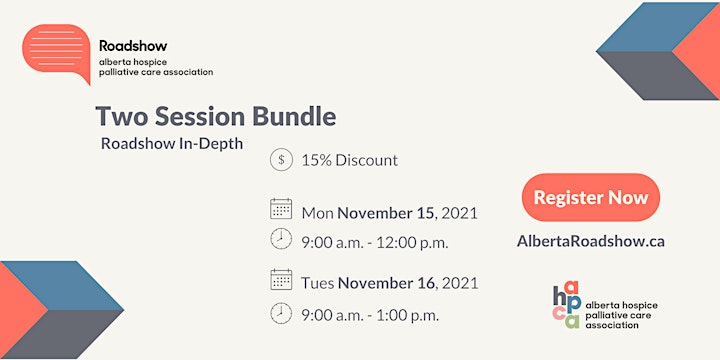720x360 pixels.
Task: Open the AlbertaRoadshow.ca link
Action: [x=591, y=241]
